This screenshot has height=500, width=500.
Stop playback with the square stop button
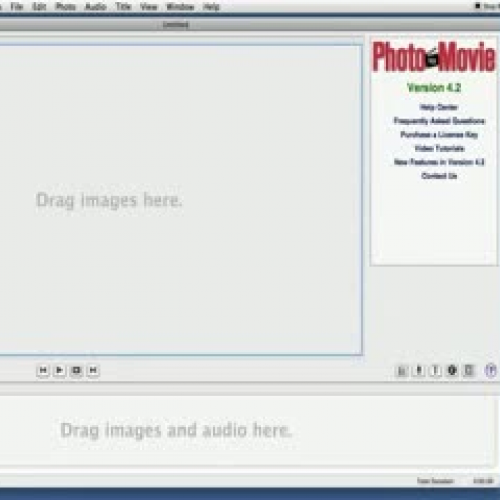[x=76, y=370]
